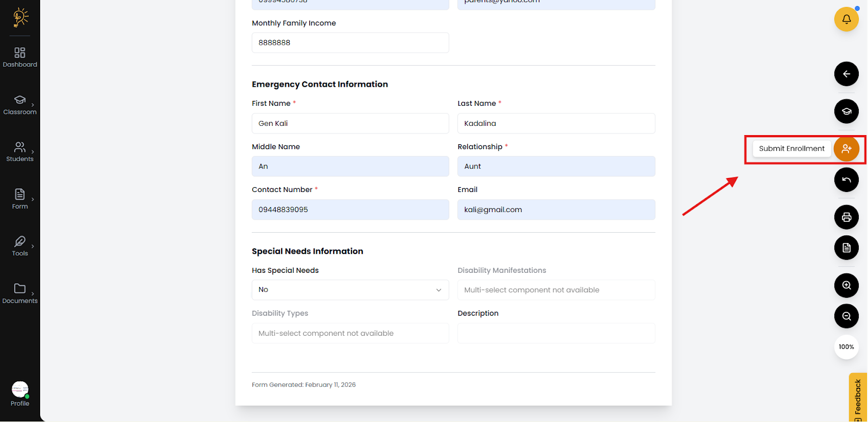Expand the Tools sidebar menu

click(20, 246)
